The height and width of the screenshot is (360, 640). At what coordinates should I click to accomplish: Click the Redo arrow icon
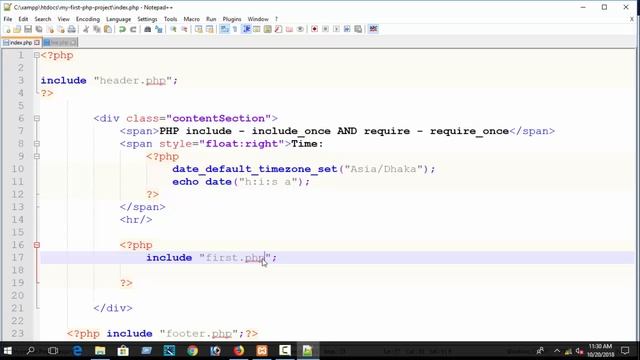coord(133,29)
